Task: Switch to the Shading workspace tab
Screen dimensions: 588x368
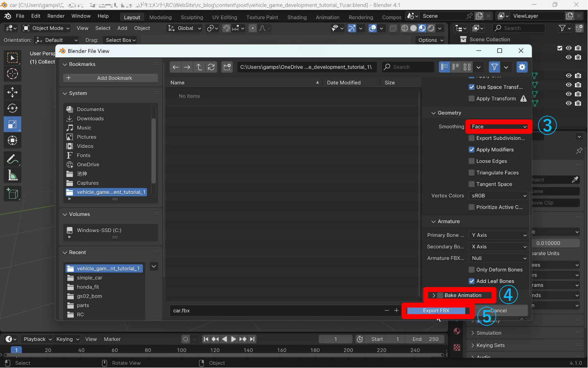Action: [297, 17]
